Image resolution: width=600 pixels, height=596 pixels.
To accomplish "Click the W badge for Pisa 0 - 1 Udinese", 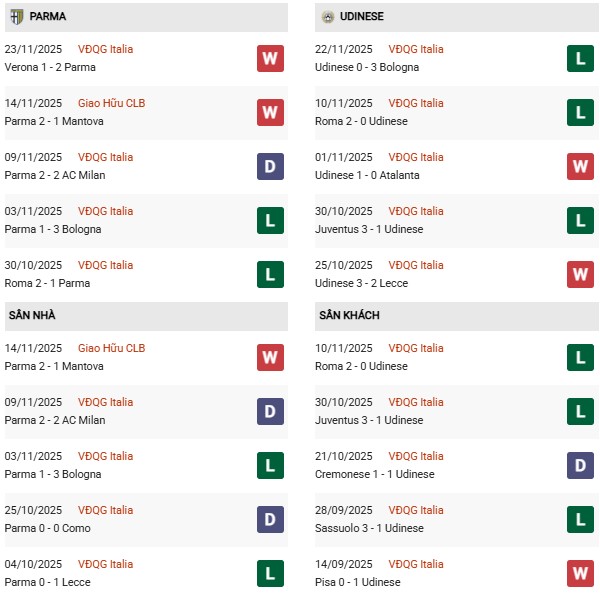I will click(x=580, y=573).
